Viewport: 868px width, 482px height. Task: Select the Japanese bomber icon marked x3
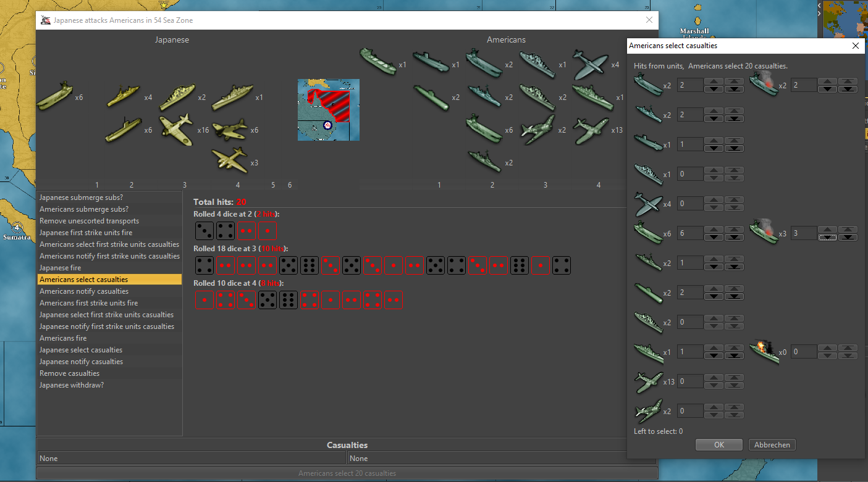coord(229,160)
